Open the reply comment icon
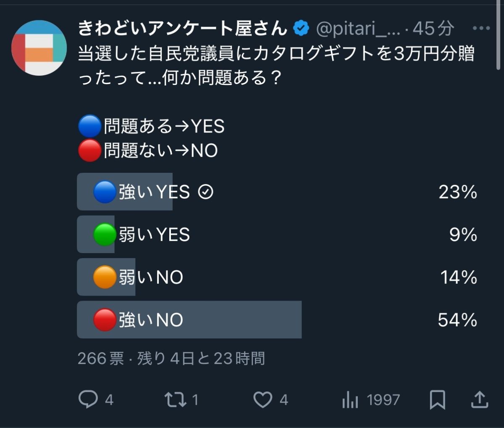Viewport: 504px width, 428px height. (x=88, y=399)
